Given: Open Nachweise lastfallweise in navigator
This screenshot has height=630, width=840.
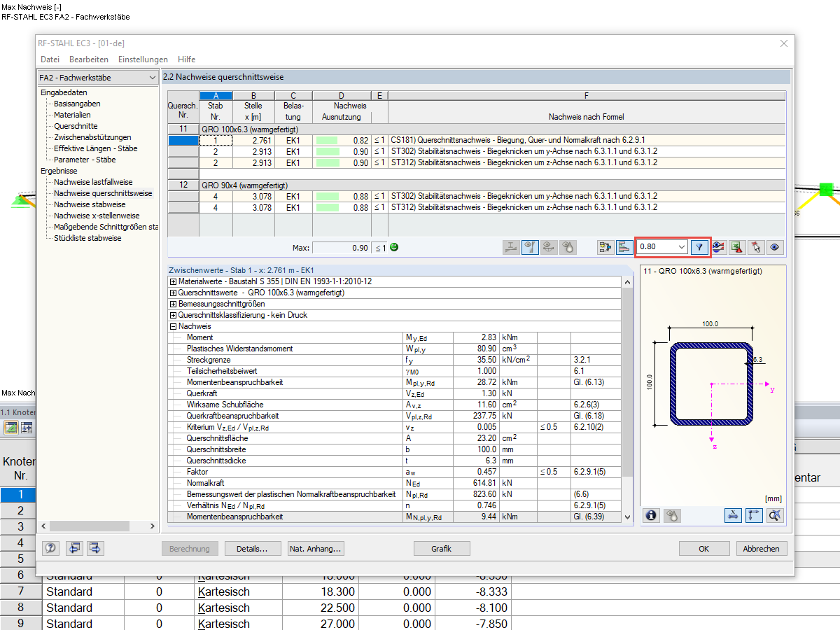Looking at the screenshot, I should point(93,182).
